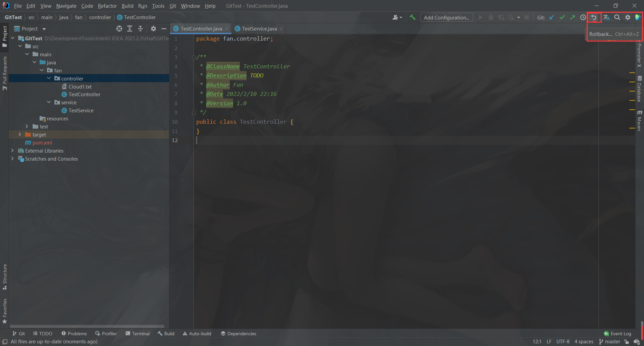Collapse the controller package
This screenshot has height=346, width=644.
(49, 78)
